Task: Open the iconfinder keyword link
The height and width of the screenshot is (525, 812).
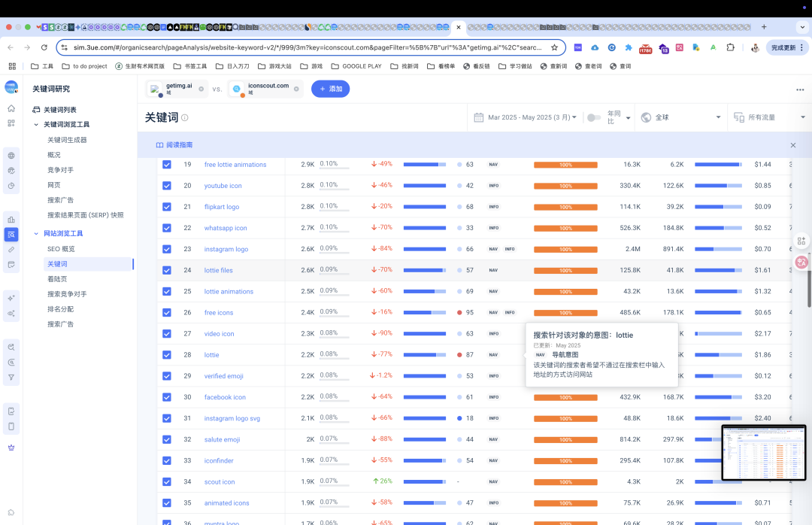Action: coord(219,461)
